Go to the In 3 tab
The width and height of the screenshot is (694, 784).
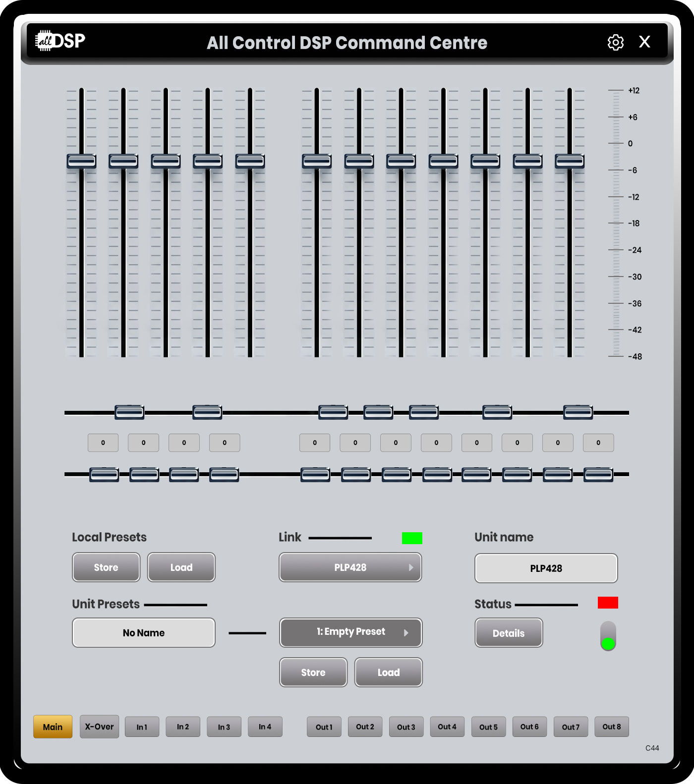coord(224,727)
